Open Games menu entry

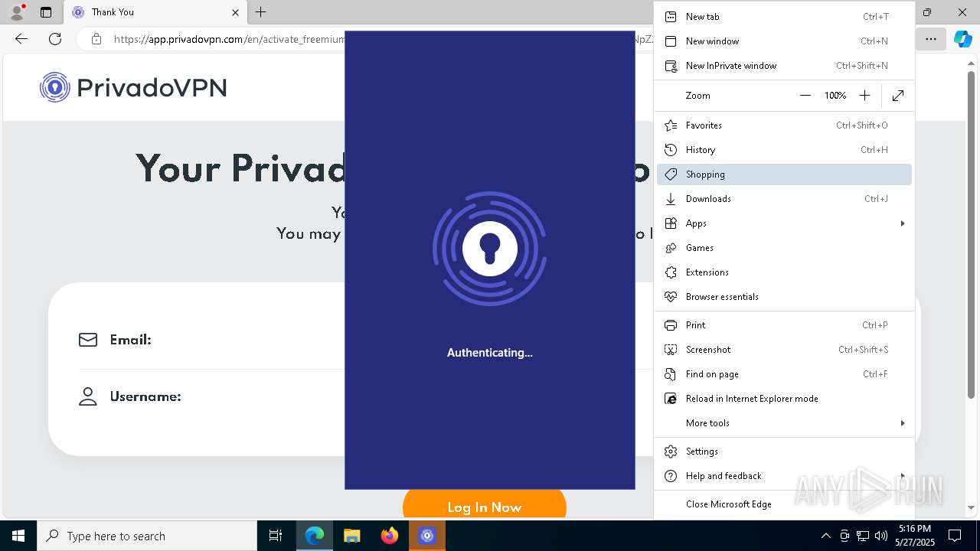click(784, 248)
